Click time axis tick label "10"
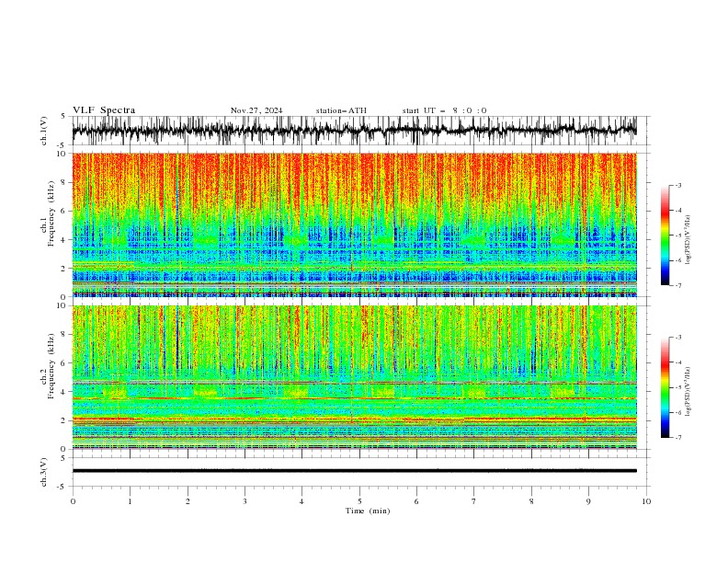This screenshot has width=728, height=563. click(x=646, y=501)
